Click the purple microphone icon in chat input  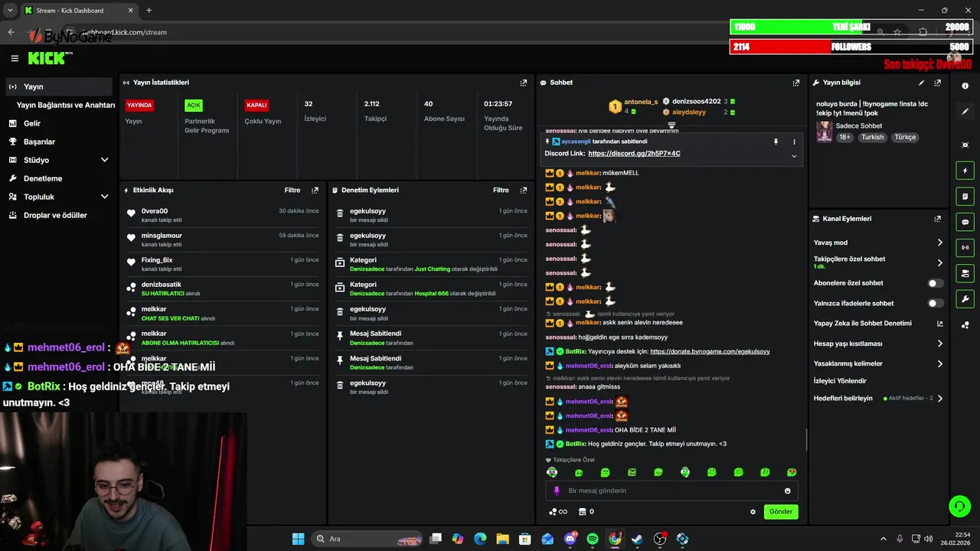[x=557, y=491]
